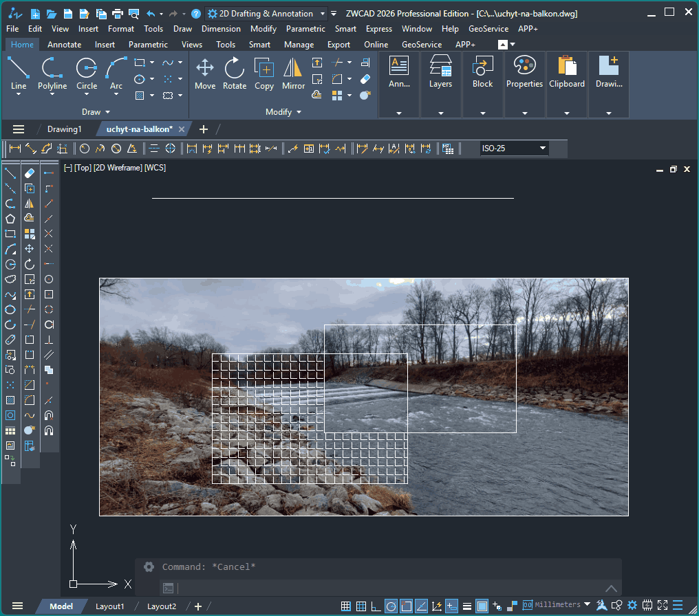699x616 pixels.
Task: Click the Erase icon in Modify panel
Action: (x=365, y=79)
